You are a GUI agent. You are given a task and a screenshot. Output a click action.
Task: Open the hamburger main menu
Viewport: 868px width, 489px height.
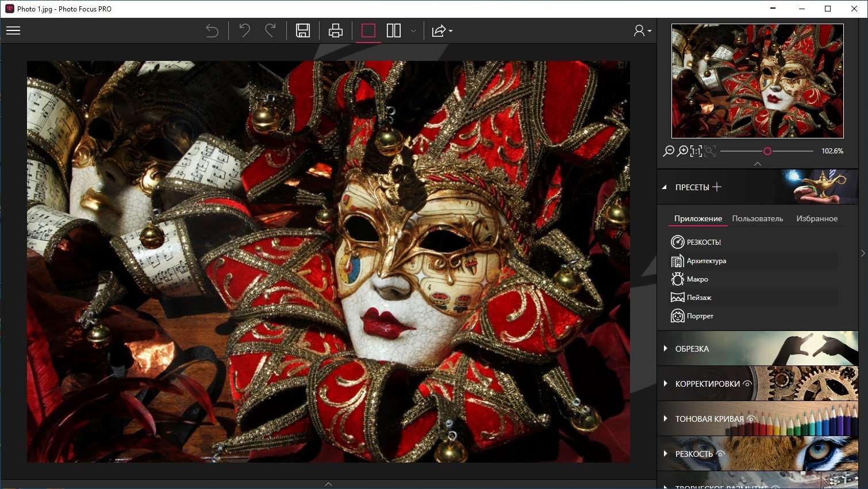[13, 30]
